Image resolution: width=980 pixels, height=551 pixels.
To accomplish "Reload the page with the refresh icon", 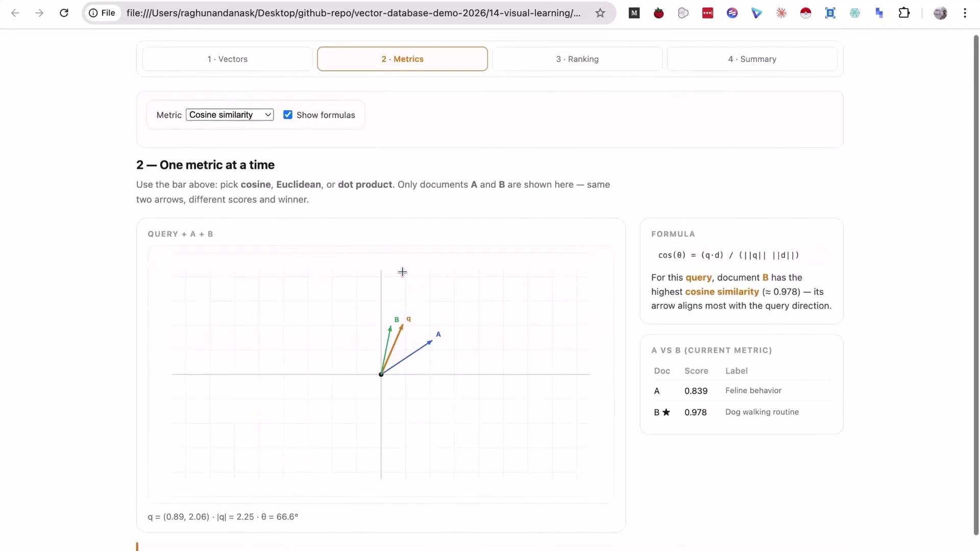I will 64,13.
